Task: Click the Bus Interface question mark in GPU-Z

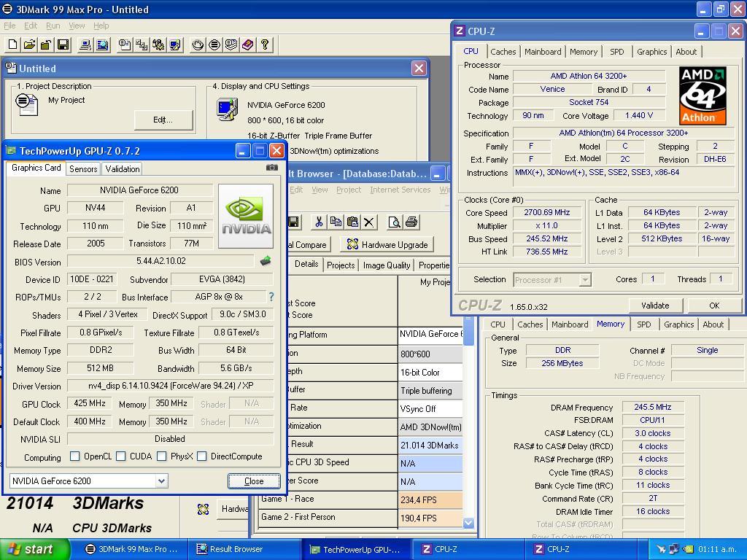Action: coord(271,297)
